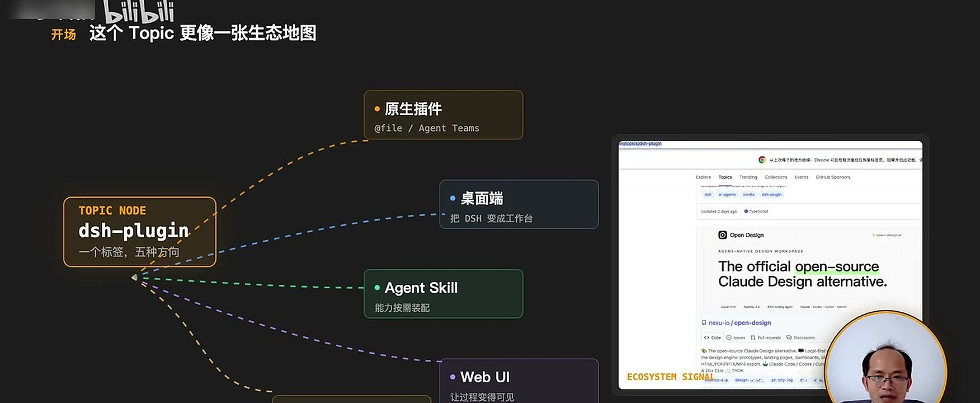Open the nexu-io owner link
980x403 pixels.
tap(719, 323)
